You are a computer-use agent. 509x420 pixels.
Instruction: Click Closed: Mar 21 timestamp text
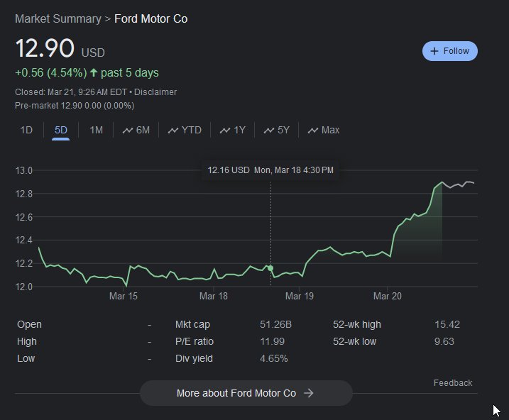(x=71, y=92)
